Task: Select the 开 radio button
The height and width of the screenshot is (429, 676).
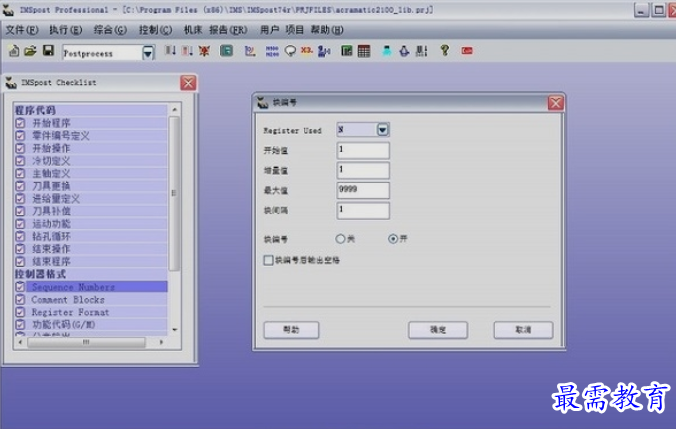Action: (393, 239)
